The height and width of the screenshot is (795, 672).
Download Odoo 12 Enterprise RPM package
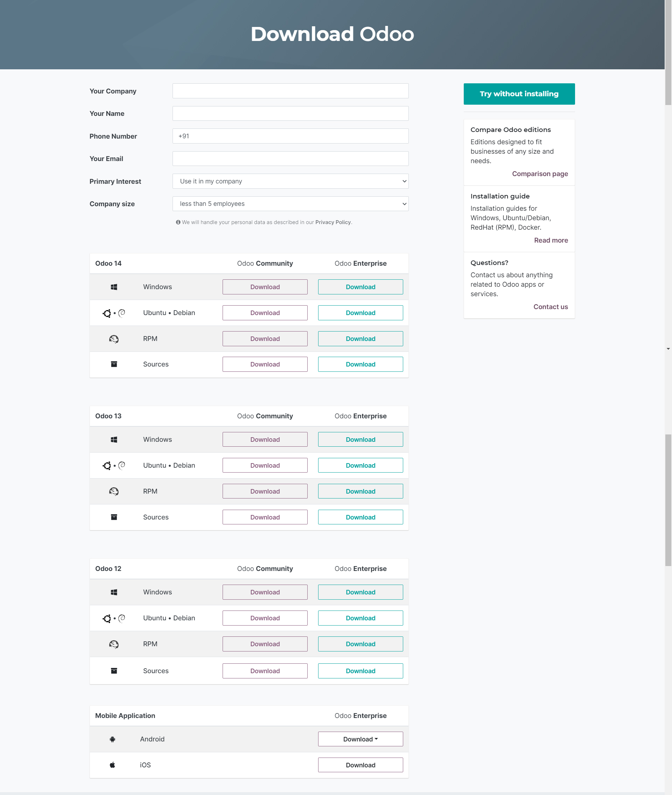tap(360, 644)
